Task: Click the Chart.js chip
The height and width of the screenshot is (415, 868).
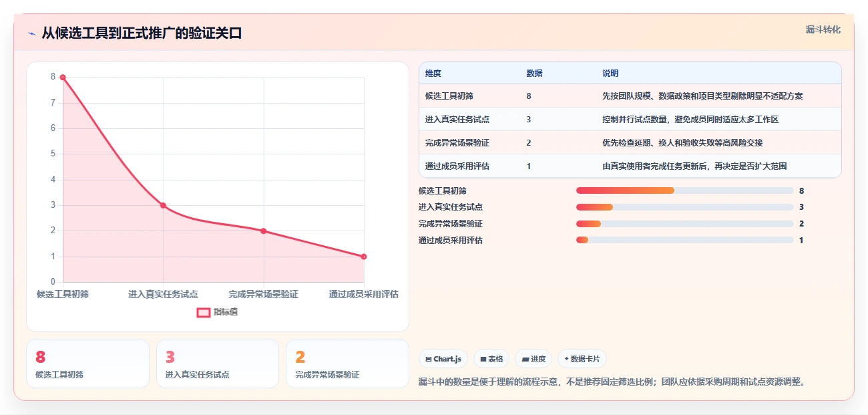Action: point(443,359)
